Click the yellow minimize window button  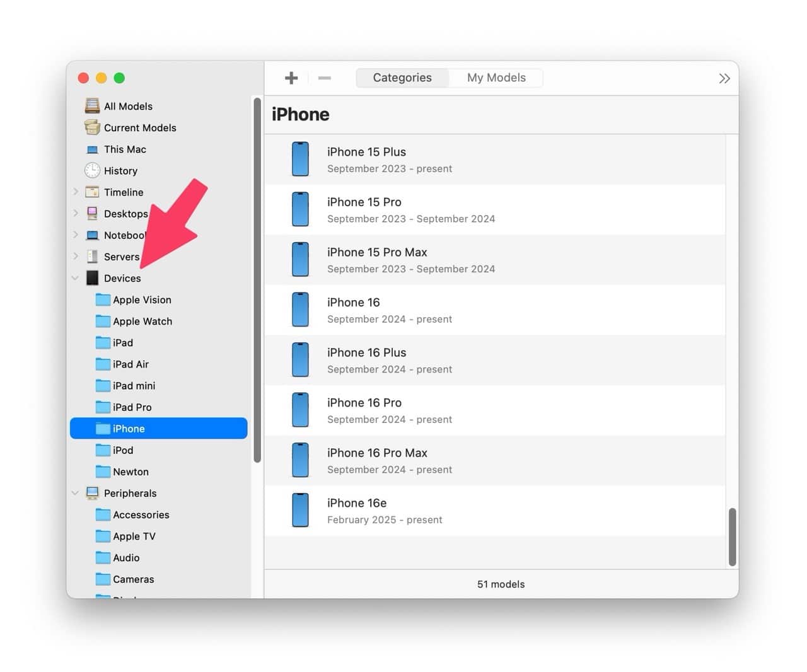coord(101,78)
